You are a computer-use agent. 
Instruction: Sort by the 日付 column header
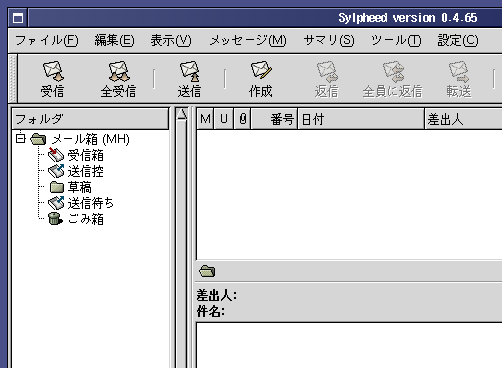361,119
